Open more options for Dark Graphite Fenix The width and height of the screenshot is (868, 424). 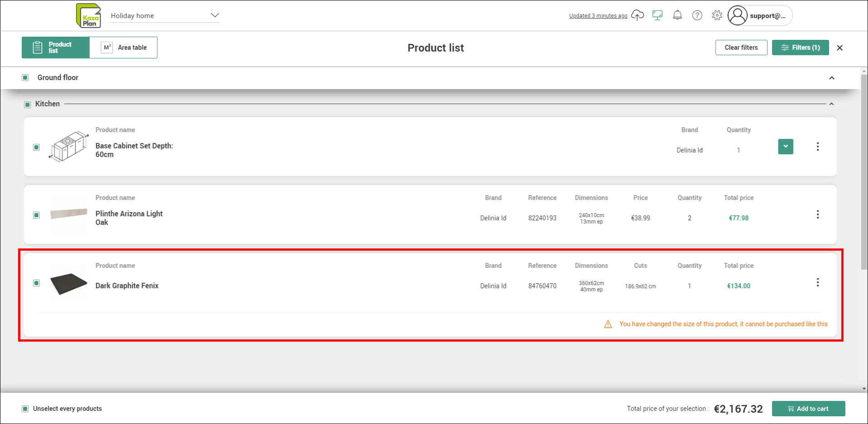(818, 282)
